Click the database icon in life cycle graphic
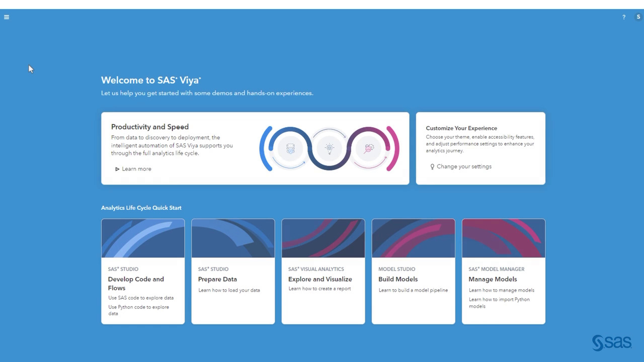Screen dimensions: 644x362 tap(290, 149)
